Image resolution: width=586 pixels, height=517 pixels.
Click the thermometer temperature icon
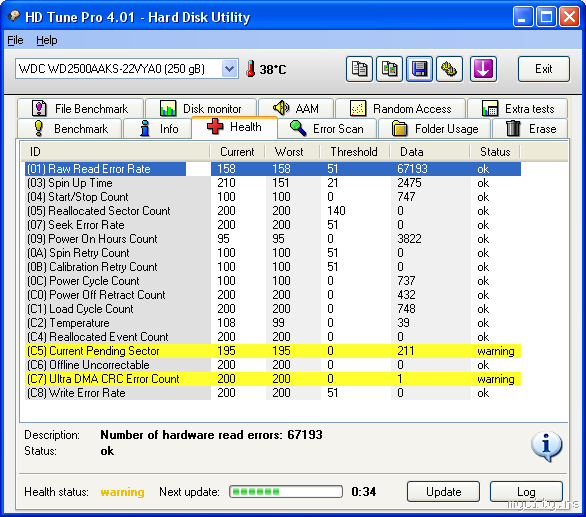point(251,69)
